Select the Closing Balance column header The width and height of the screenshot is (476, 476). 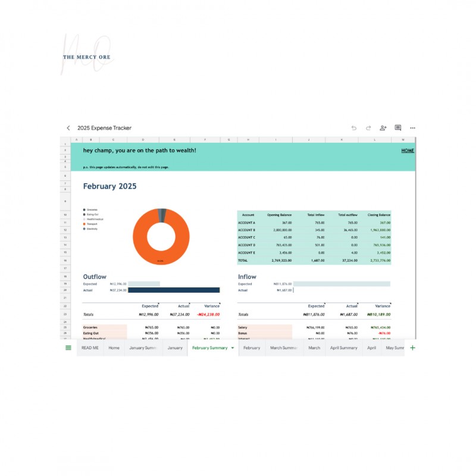click(x=379, y=215)
